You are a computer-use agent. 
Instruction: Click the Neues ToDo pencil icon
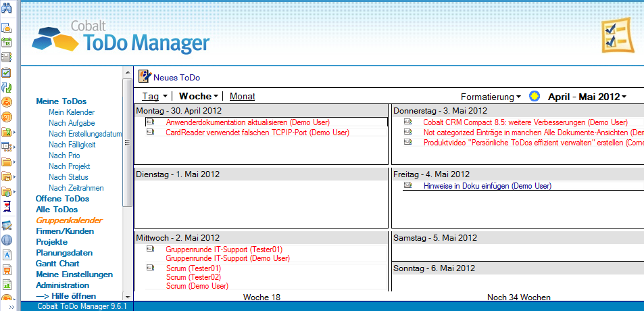pyautogui.click(x=144, y=76)
